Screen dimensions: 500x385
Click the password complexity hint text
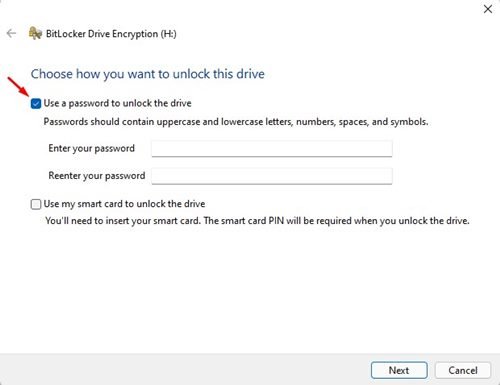236,122
